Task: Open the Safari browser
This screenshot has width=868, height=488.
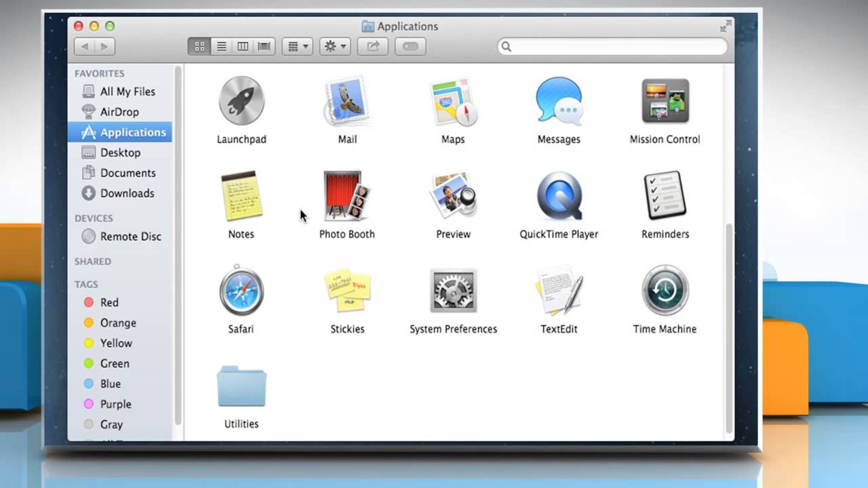Action: click(x=241, y=289)
